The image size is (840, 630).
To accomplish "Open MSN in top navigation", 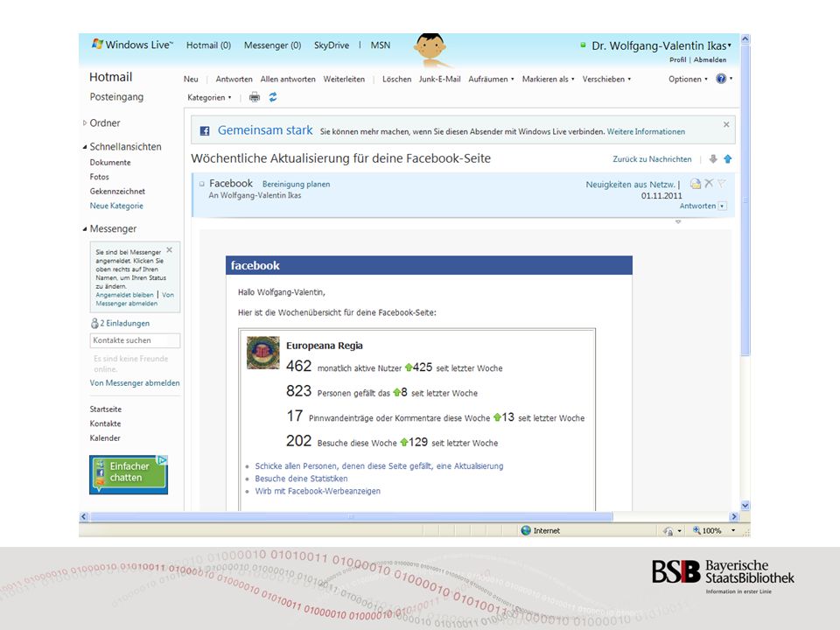I will click(381, 45).
